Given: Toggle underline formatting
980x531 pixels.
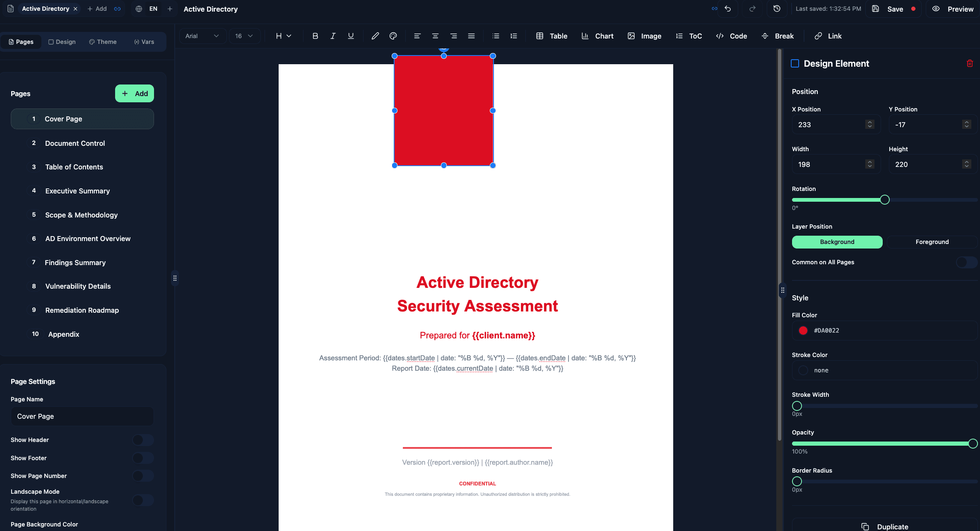Looking at the screenshot, I should pos(351,36).
